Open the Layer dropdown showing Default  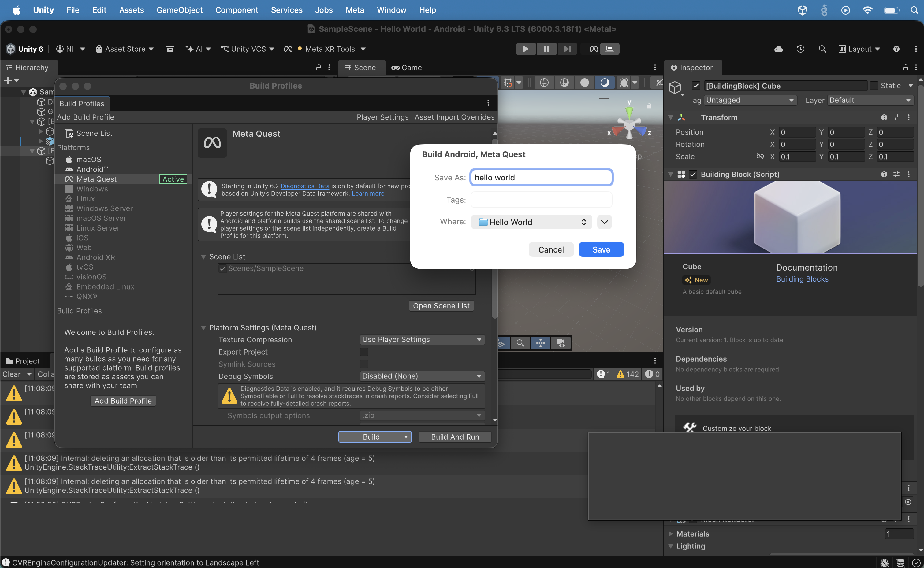870,100
